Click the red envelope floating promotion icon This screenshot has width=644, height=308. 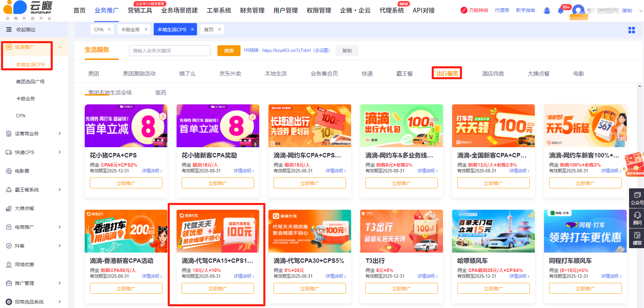pyautogui.click(x=634, y=164)
